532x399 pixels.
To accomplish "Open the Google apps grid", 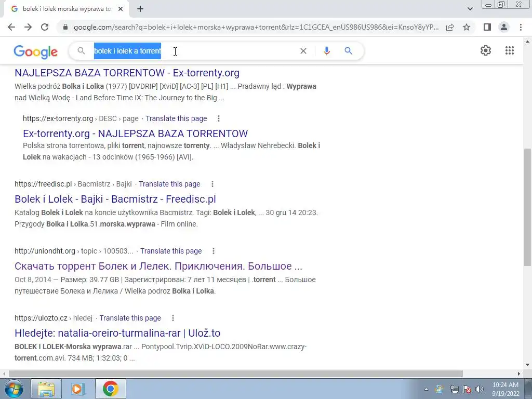I will [x=510, y=50].
